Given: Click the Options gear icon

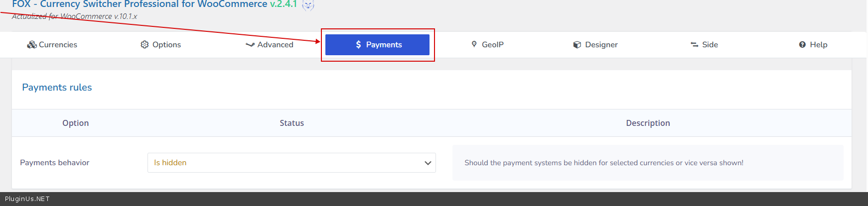Looking at the screenshot, I should coord(145,45).
